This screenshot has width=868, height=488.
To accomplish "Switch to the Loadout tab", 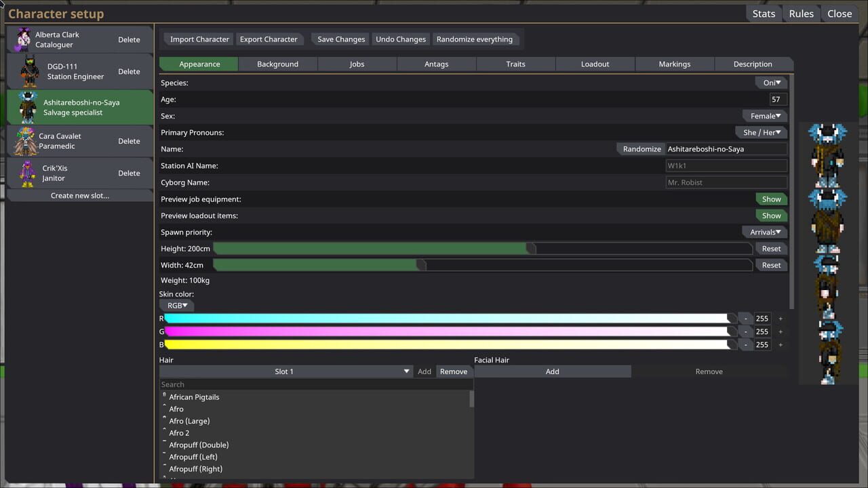I will pos(595,64).
